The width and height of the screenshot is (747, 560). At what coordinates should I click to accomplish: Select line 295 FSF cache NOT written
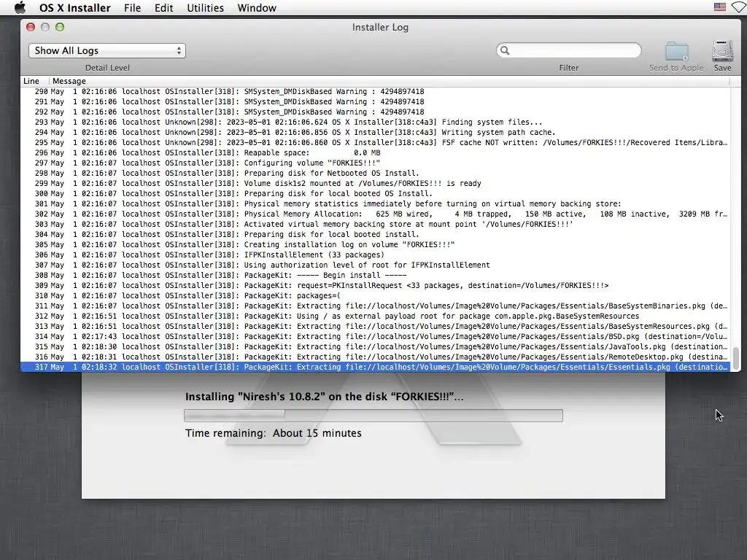(375, 142)
